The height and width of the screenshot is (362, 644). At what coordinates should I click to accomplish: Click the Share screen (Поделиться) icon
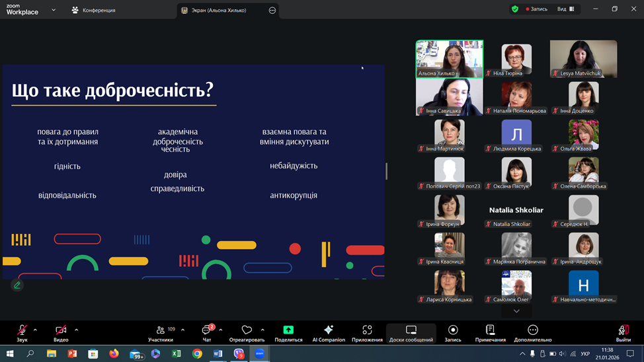288,330
